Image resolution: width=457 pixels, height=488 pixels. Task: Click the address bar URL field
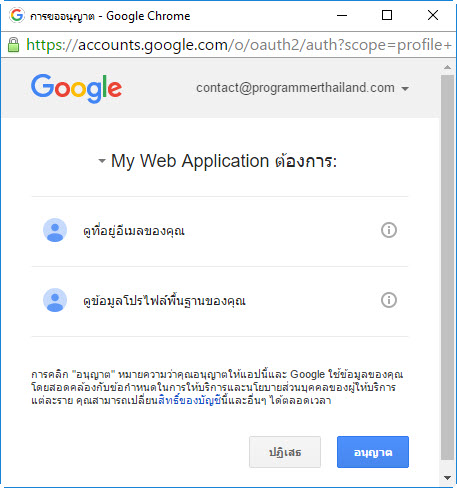point(239,45)
